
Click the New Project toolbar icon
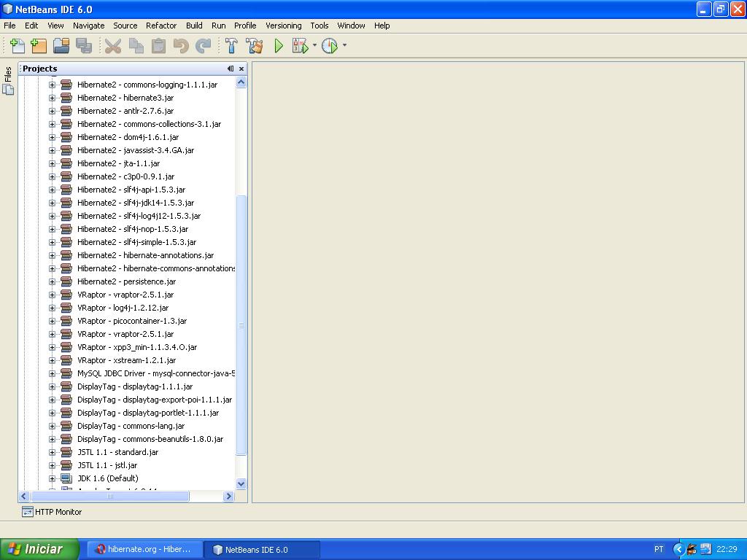(x=39, y=46)
